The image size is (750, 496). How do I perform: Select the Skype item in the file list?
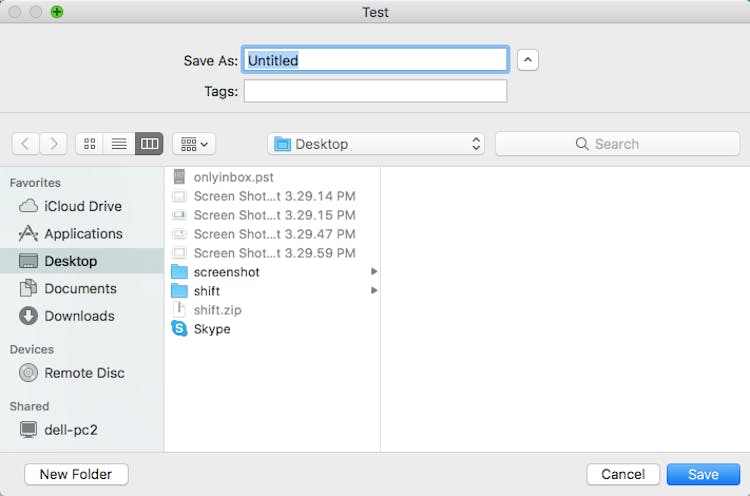pos(211,329)
